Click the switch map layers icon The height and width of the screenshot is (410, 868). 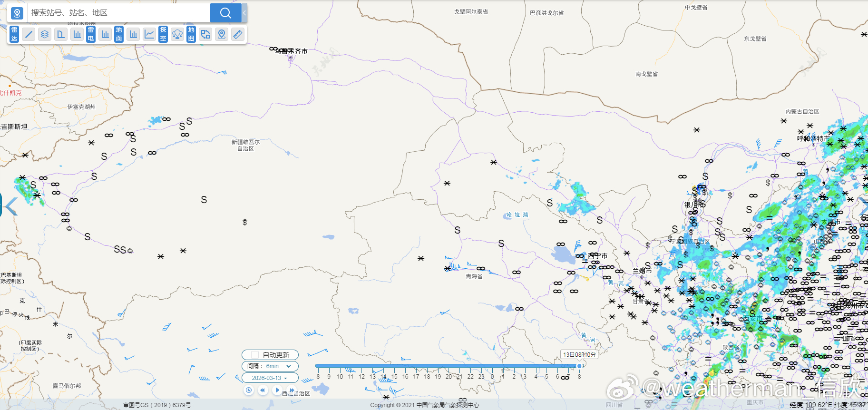tap(205, 34)
